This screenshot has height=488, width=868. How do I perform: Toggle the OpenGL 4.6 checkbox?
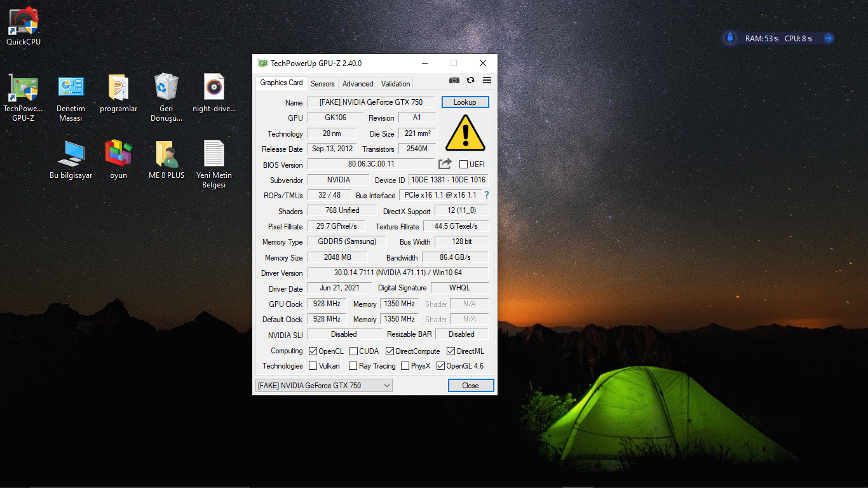click(x=440, y=366)
